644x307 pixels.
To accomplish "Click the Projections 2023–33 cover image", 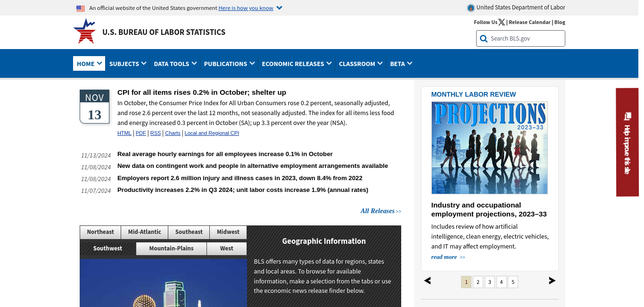I will click(489, 148).
